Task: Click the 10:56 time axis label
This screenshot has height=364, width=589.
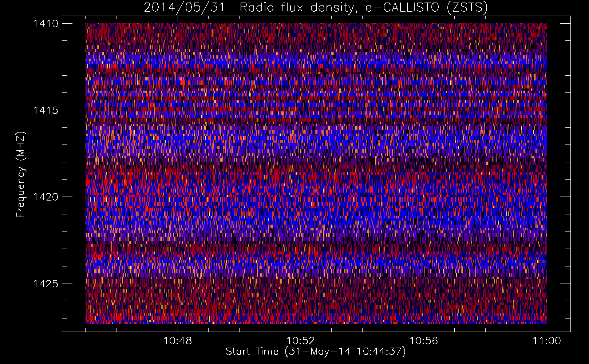Action: pos(424,341)
